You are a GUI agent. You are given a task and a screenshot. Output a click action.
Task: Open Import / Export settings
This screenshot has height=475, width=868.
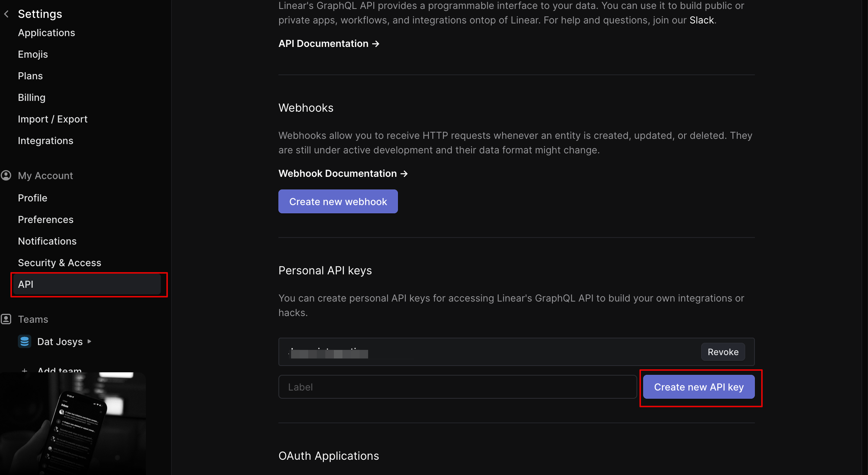52,119
